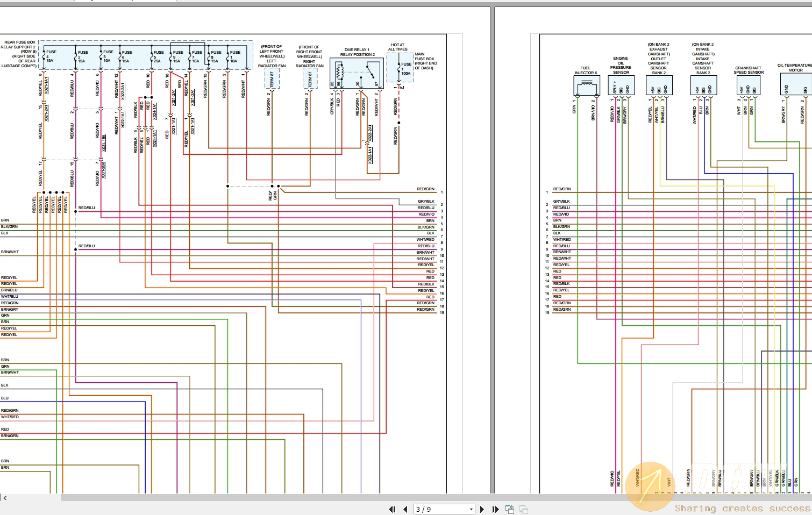Click the greyed-out next view icon
Viewport: 812px width, 515px height.
[523, 509]
